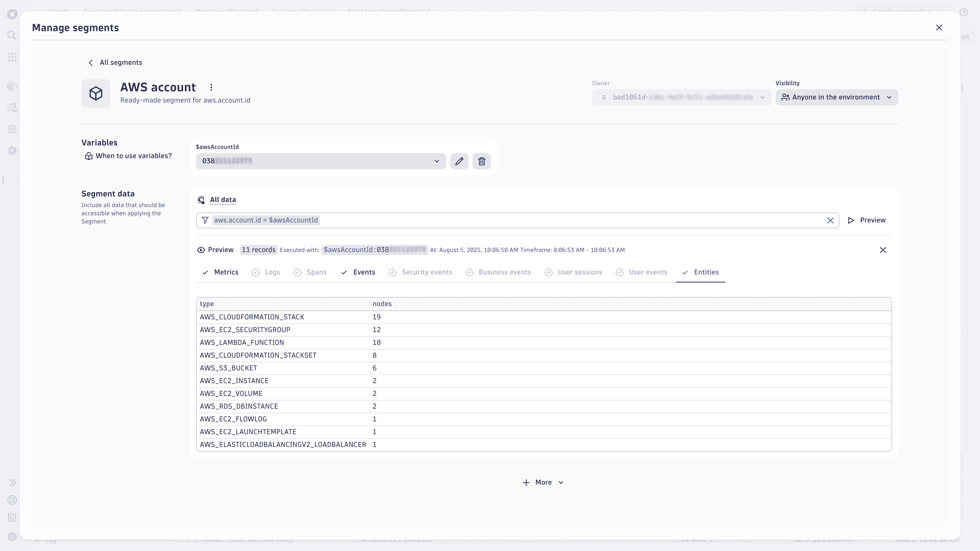Click the All data bucket icon
The height and width of the screenshot is (551, 980).
(x=201, y=200)
